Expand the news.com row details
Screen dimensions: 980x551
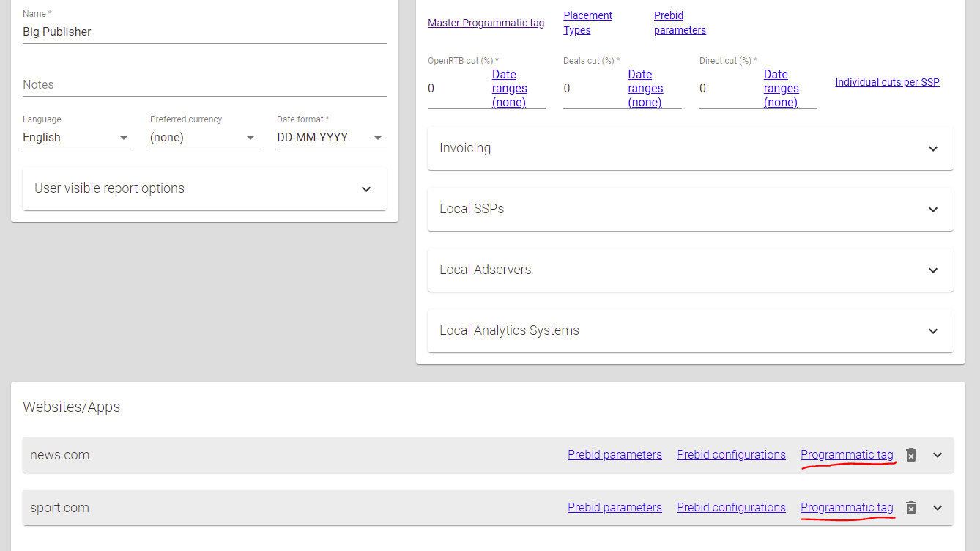click(938, 455)
